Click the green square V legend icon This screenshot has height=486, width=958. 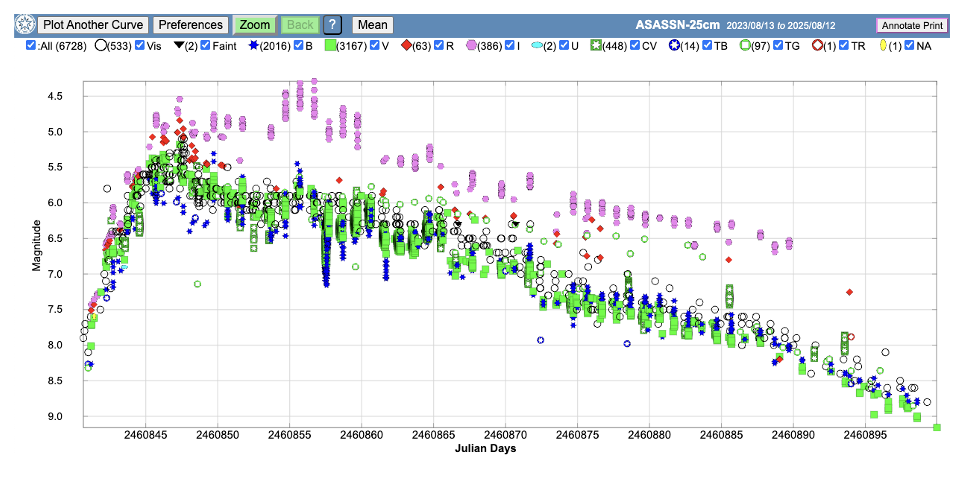click(x=330, y=46)
